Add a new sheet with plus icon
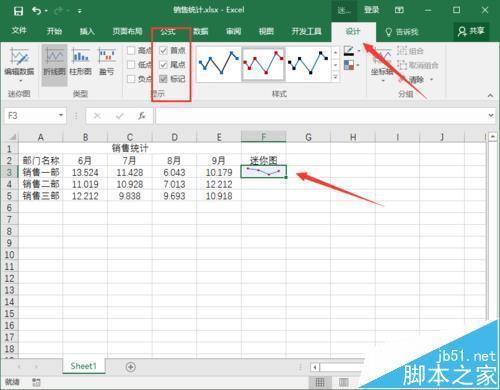 tap(131, 367)
